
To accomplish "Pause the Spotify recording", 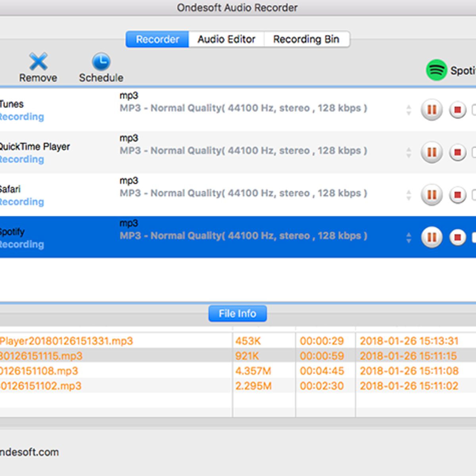I will (432, 237).
